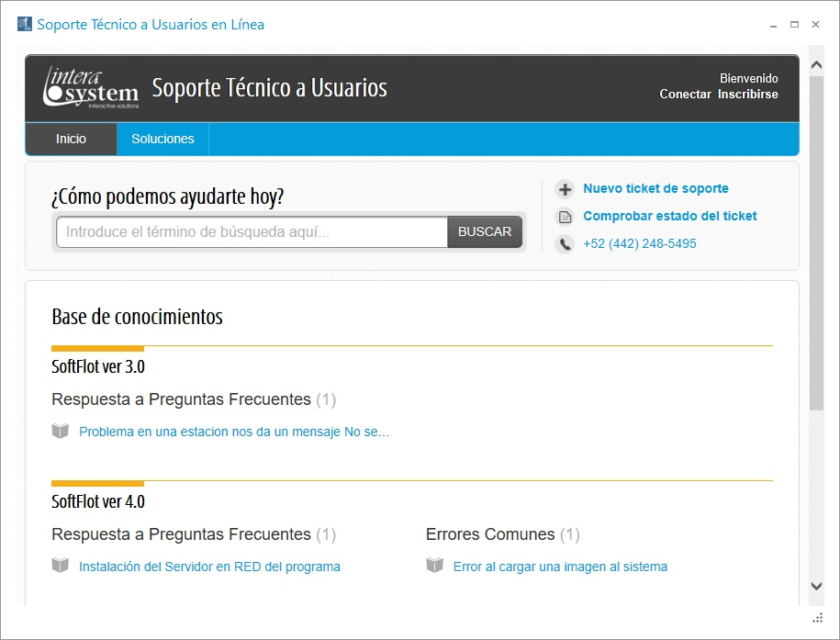Screen dimensions: 840x640
Task: Switch to the Soluciones tab
Action: pyautogui.click(x=162, y=139)
